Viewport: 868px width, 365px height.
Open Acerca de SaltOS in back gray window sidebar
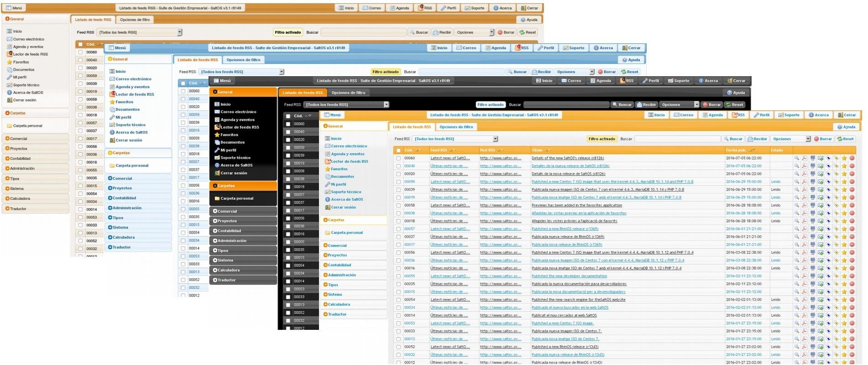(x=28, y=93)
